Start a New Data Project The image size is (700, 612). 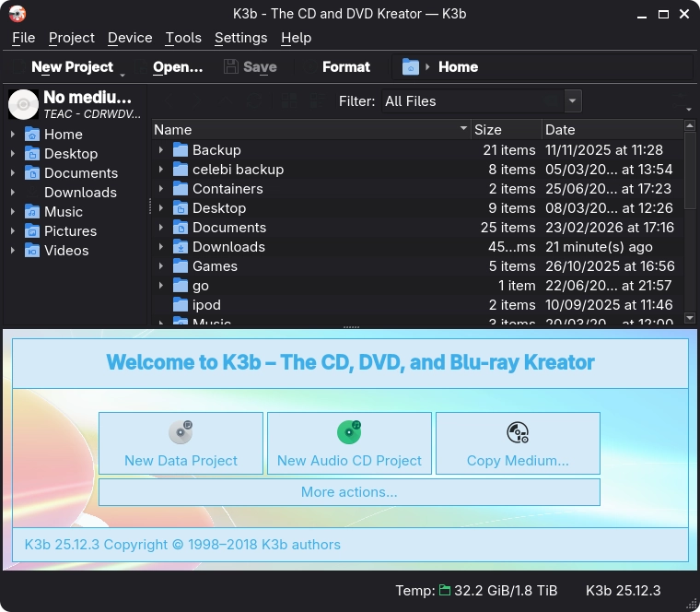click(181, 443)
